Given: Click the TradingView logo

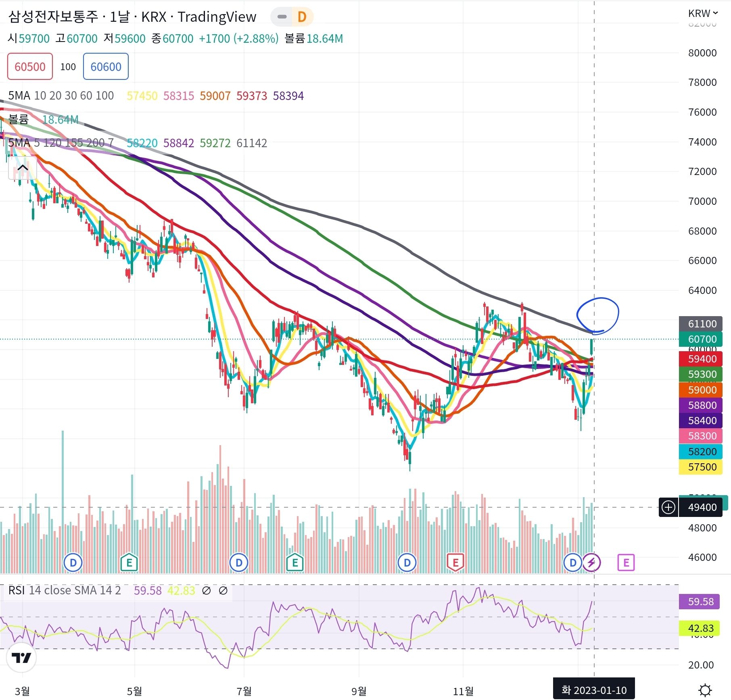Looking at the screenshot, I should [x=21, y=658].
